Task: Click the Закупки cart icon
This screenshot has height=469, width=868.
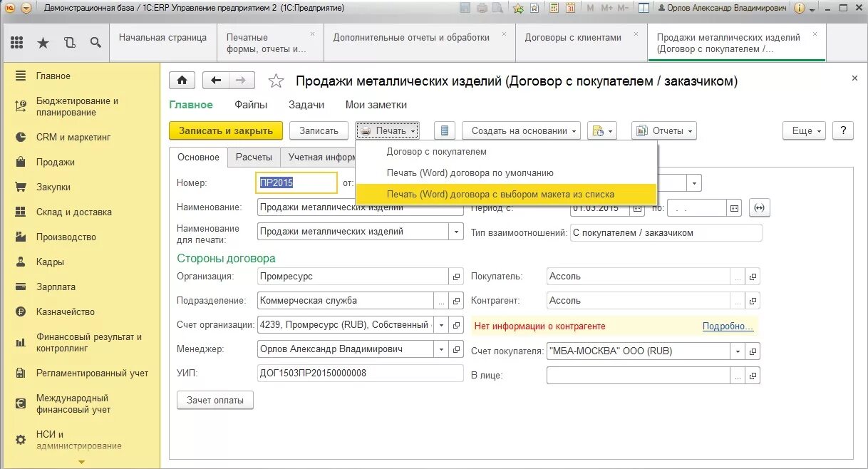Action: (21, 187)
